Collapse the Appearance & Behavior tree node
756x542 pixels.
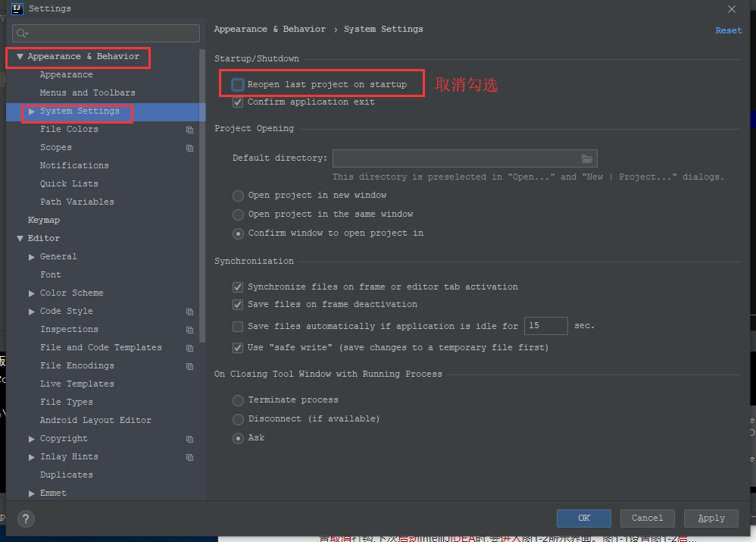(20, 56)
